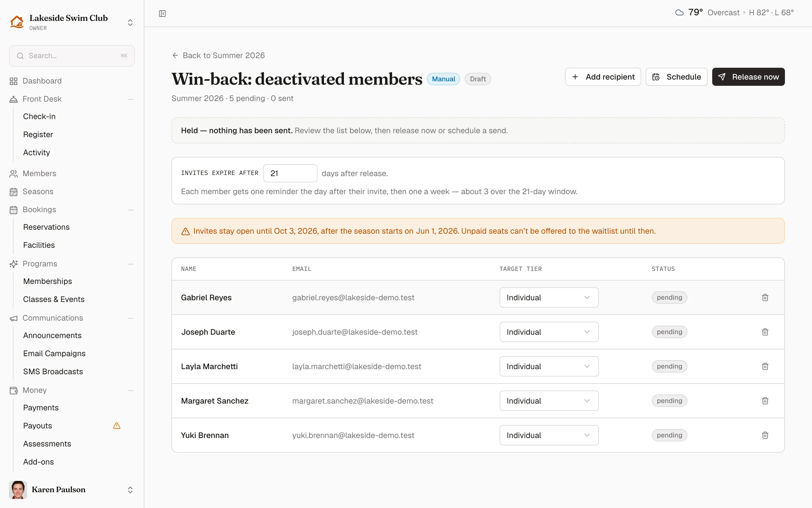812x508 pixels.
Task: Click the Lakeside Swim Club logo
Action: (x=17, y=22)
